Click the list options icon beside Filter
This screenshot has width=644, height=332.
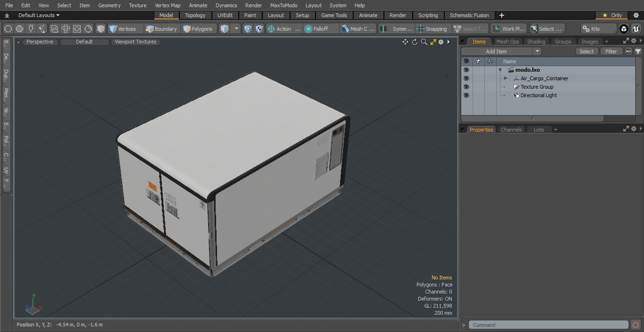pos(629,51)
